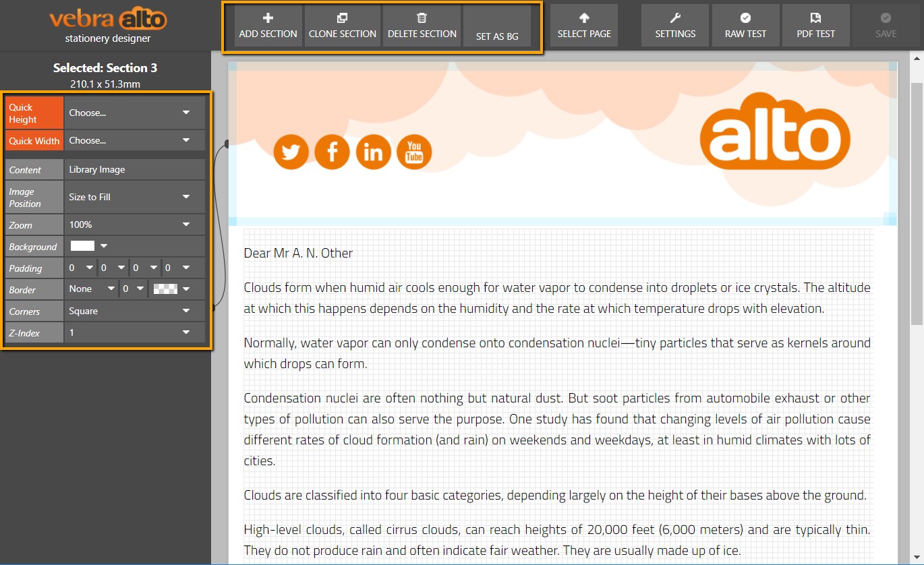Click the LinkedIn social icon
The width and height of the screenshot is (924, 565).
(373, 152)
